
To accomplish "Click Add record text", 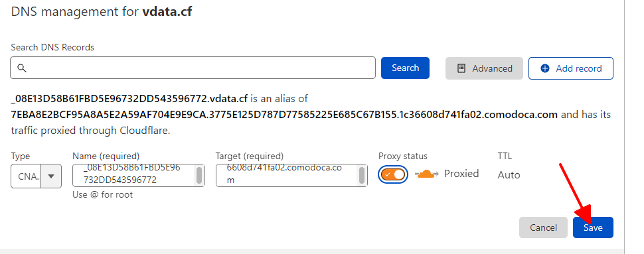I will point(579,68).
